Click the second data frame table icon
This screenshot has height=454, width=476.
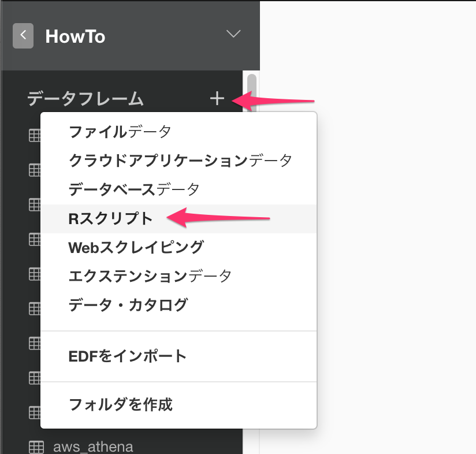(35, 170)
